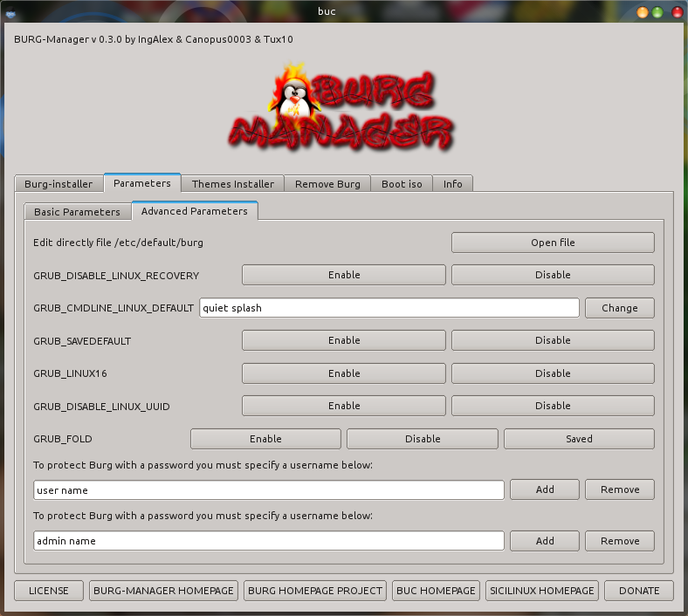Screen dimensions: 688x616
Task: Remove the user name entry
Action: (619, 489)
